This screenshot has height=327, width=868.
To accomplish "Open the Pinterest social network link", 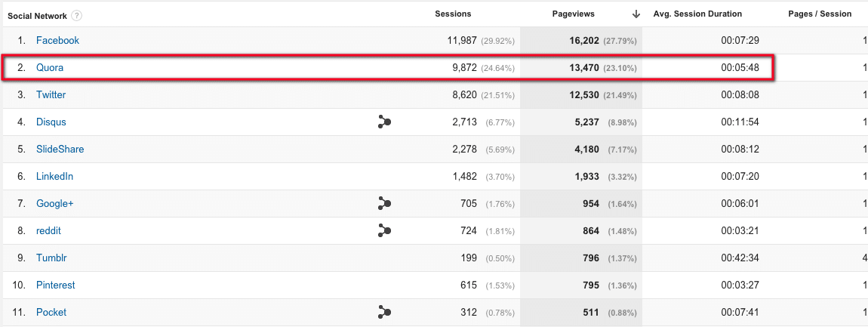I will (x=55, y=285).
